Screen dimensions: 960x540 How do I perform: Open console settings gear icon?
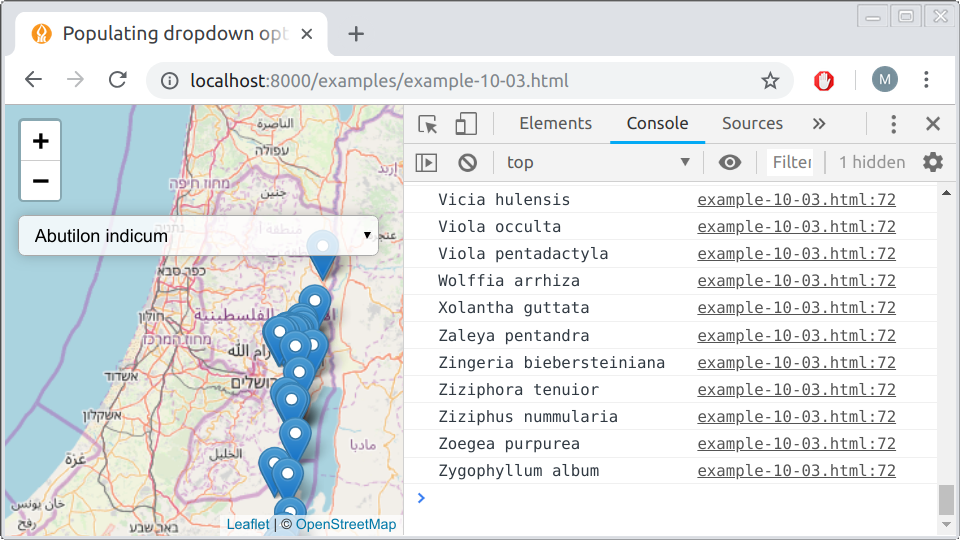point(932,162)
